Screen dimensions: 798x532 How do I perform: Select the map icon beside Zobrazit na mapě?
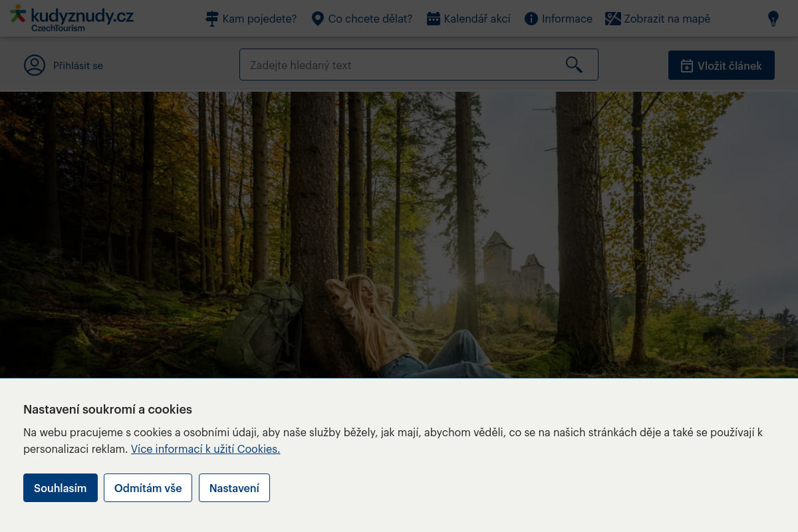tap(612, 19)
